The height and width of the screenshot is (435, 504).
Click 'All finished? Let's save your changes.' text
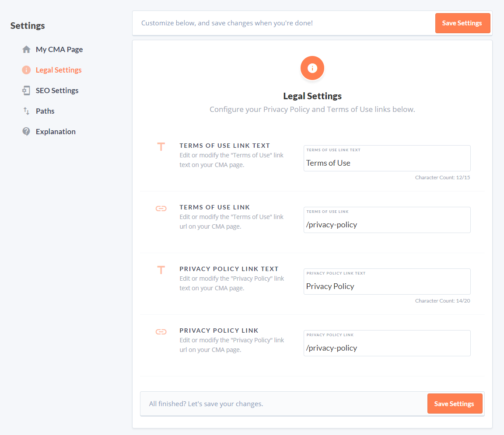pyautogui.click(x=206, y=404)
